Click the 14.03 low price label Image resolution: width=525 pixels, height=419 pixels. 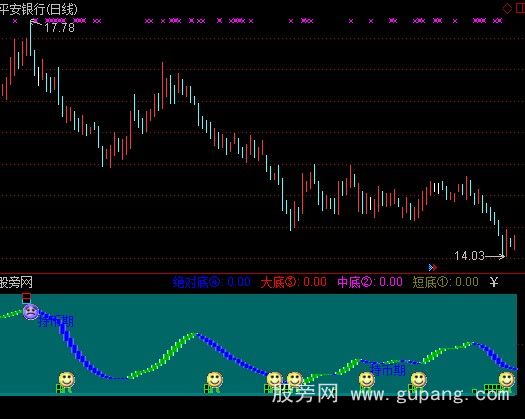click(x=469, y=256)
